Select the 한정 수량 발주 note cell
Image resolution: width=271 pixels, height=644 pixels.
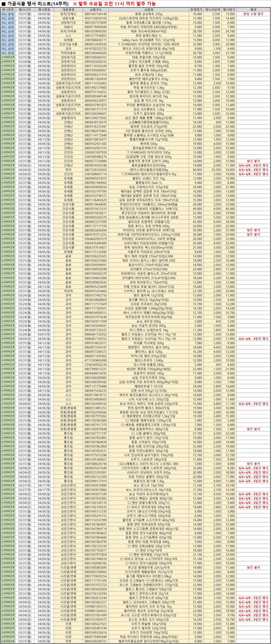[x=253, y=14]
